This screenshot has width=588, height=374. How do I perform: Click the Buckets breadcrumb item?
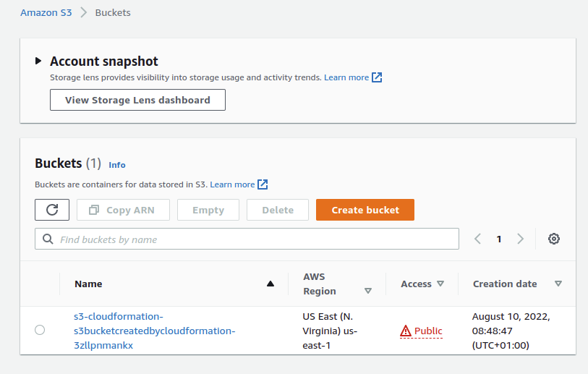(113, 12)
